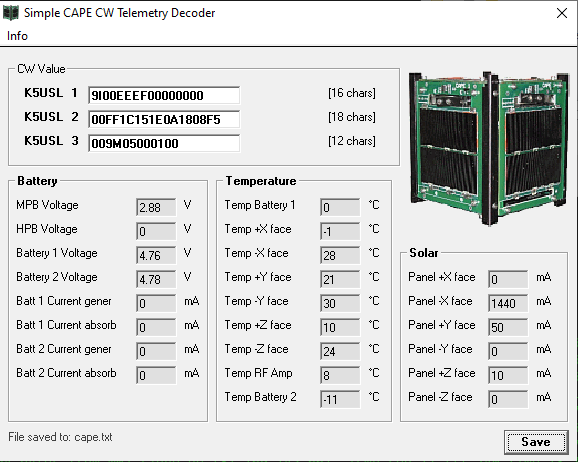
Task: Select the Panel -X face current box
Action: pyautogui.click(x=508, y=303)
